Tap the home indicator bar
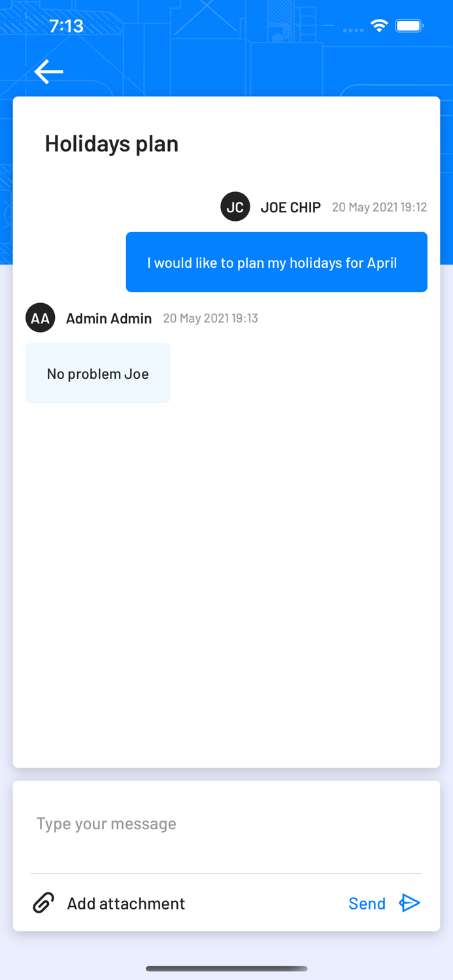This screenshot has height=980, width=453. tap(227, 969)
